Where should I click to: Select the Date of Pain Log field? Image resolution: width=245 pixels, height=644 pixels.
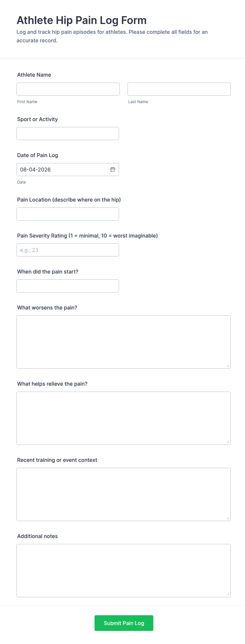(x=68, y=170)
